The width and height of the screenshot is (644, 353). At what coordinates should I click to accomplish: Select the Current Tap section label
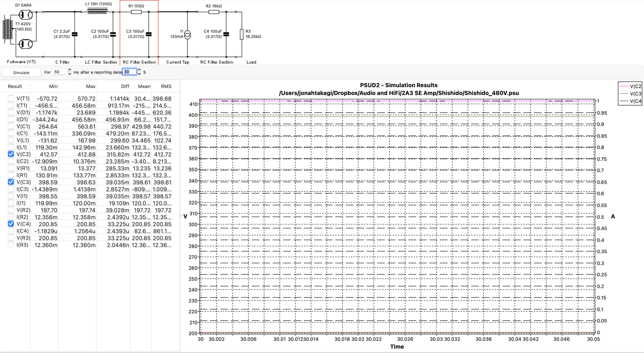point(178,62)
